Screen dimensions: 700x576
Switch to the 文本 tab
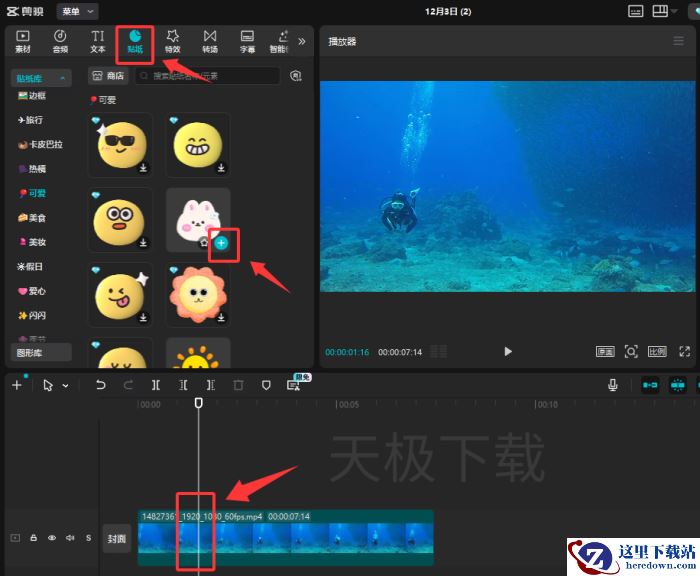(97, 42)
